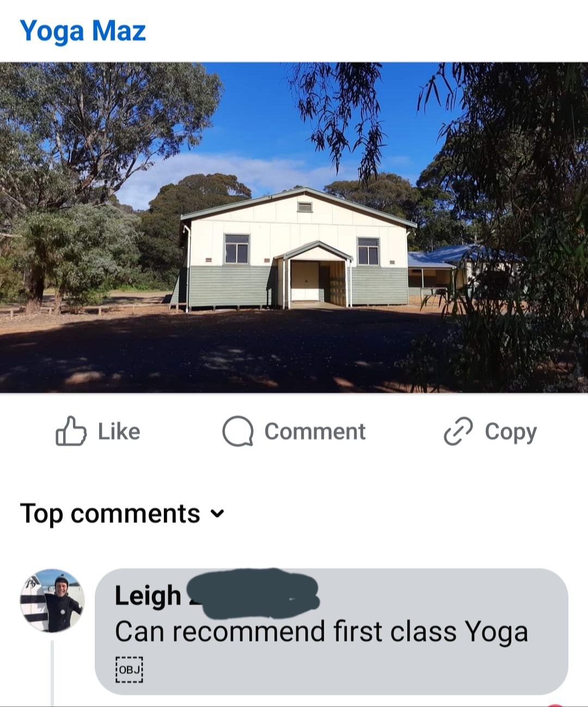The height and width of the screenshot is (707, 588).
Task: Select the "Can recommend first class Yoga" text
Action: tap(321, 632)
